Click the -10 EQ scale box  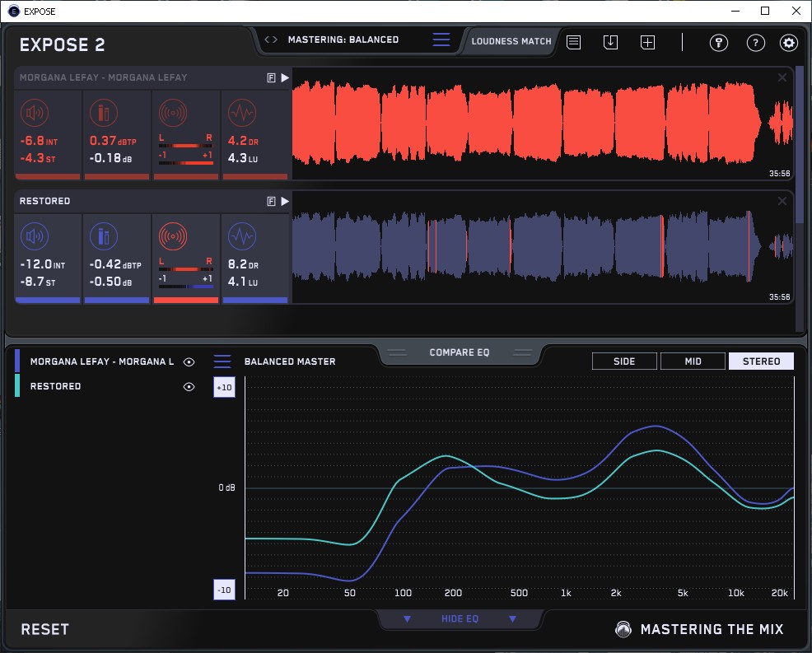pos(224,590)
